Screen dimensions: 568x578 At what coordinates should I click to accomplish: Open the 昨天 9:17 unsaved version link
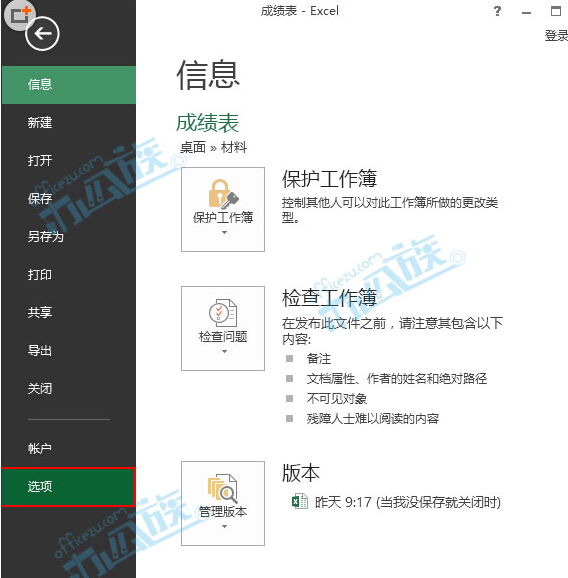[x=407, y=502]
